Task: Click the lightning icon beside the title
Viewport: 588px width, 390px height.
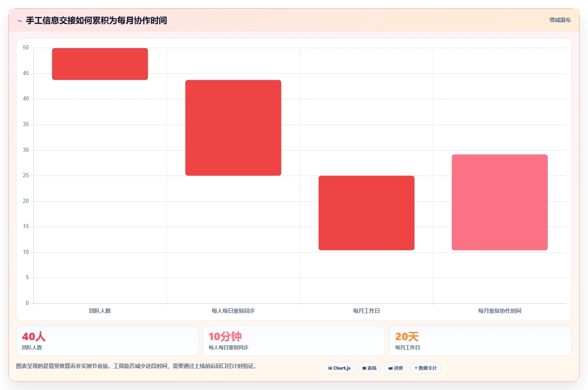Action: [20, 21]
